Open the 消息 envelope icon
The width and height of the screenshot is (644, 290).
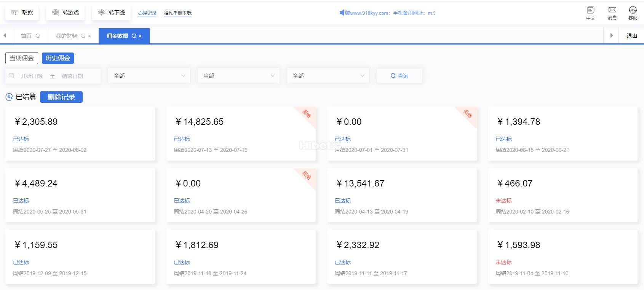612,10
